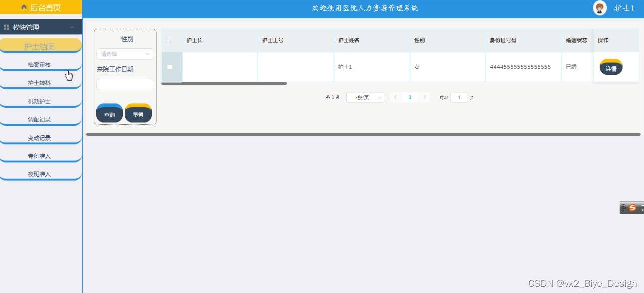This screenshot has width=644, height=293.
Task: Click the 婚姻状态 column header
Action: click(x=576, y=40)
